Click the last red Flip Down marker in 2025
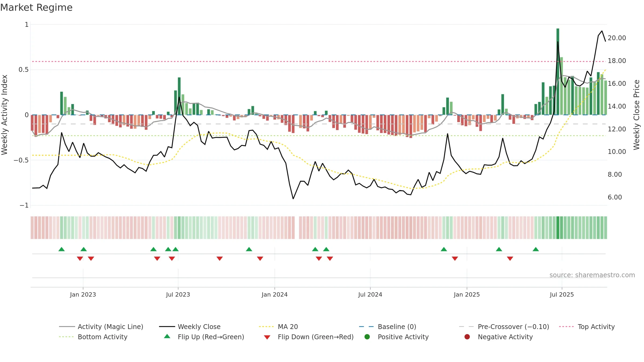The width and height of the screenshot is (644, 362). tap(510, 258)
